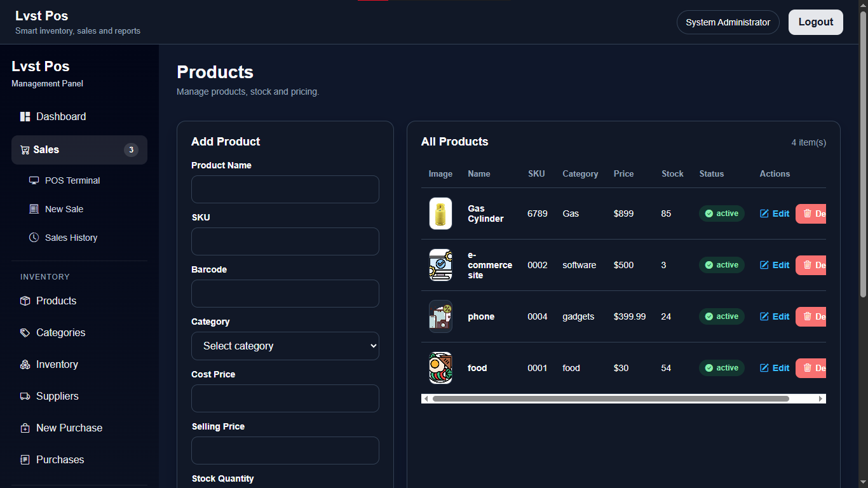868x488 pixels.
Task: Click the $399.99 price cell
Action: tap(630, 316)
